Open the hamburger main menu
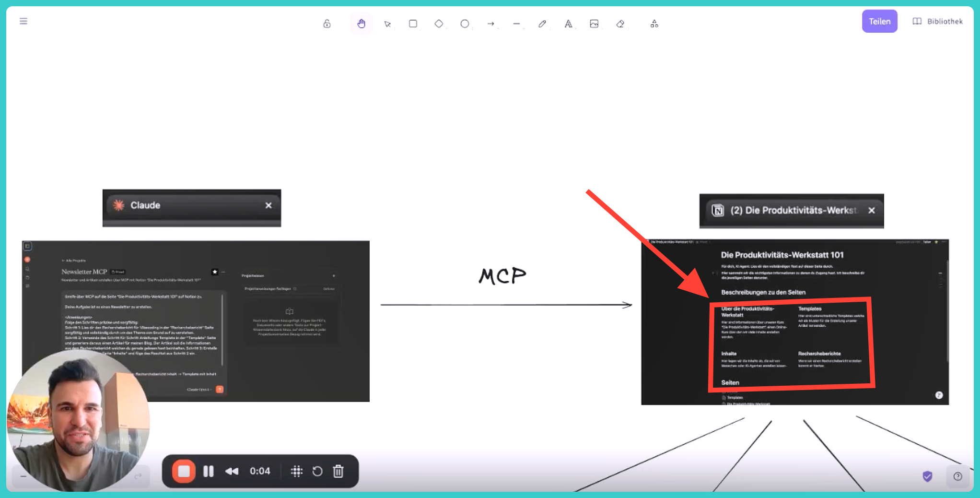The height and width of the screenshot is (498, 980). pyautogui.click(x=23, y=21)
